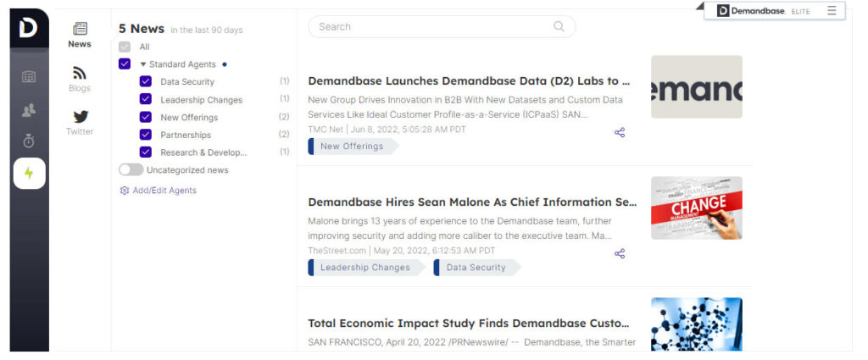Uncheck the Data Security checkbox
This screenshot has height=360, width=868.
pos(145,81)
